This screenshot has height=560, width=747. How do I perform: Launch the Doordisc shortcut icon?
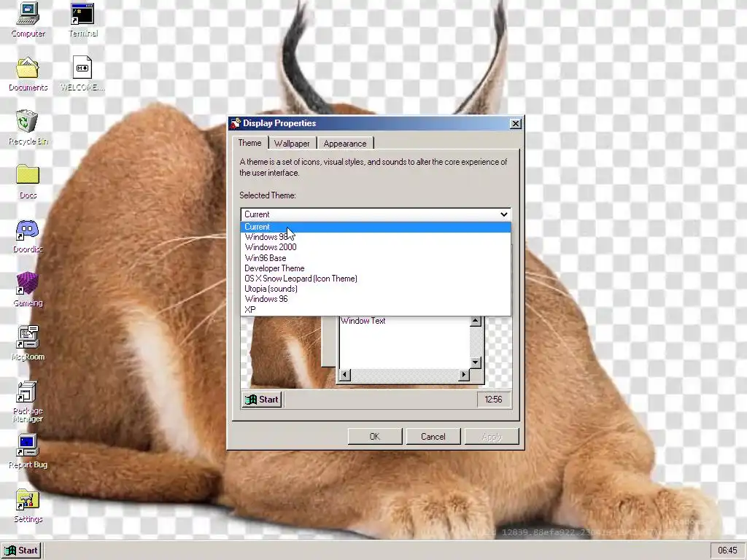pyautogui.click(x=28, y=236)
